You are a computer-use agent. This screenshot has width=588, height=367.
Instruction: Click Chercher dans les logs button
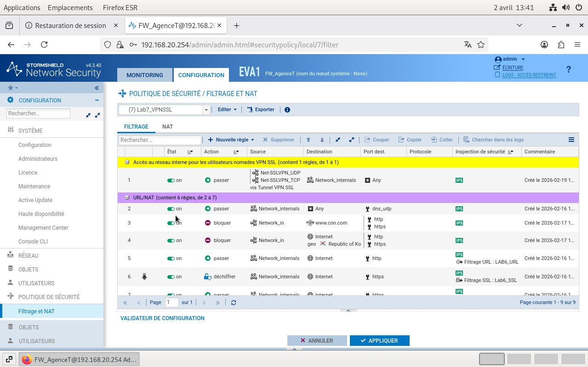[493, 140]
